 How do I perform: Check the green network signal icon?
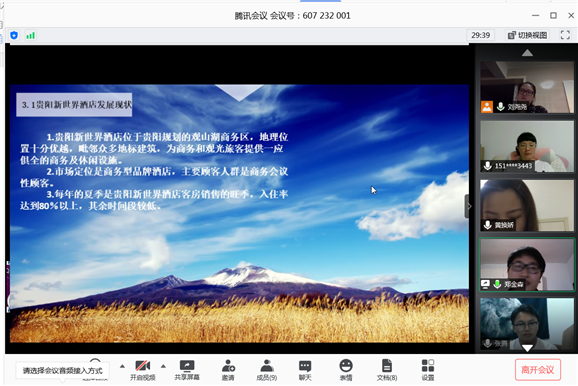31,35
